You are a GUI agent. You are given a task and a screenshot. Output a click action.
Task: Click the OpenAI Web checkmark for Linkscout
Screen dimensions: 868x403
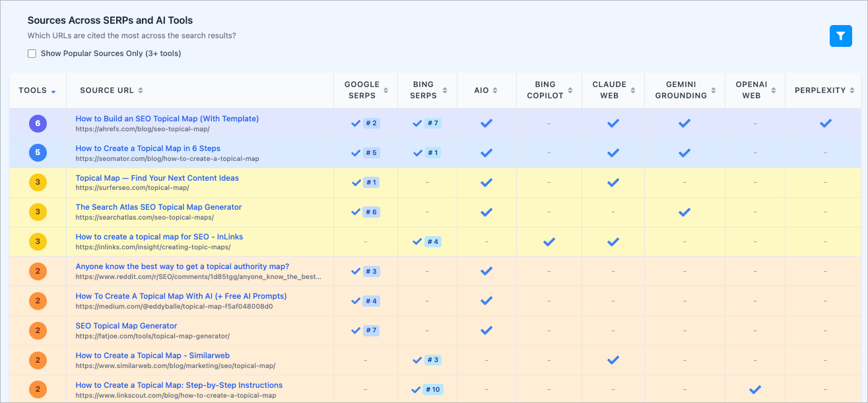point(755,390)
